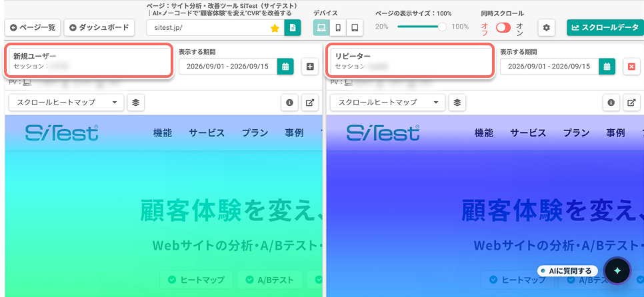The height and width of the screenshot is (297, 644).
Task: Open left スクロールヒートマップ dropdown
Action: pyautogui.click(x=66, y=102)
